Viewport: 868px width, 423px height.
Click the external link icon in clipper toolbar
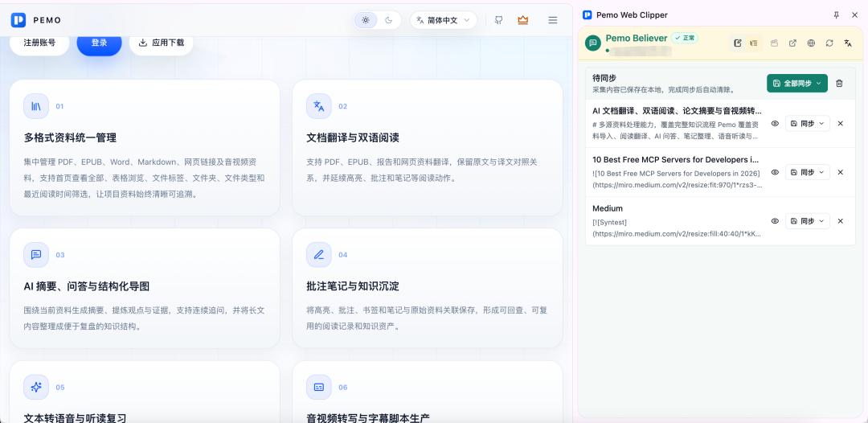792,43
